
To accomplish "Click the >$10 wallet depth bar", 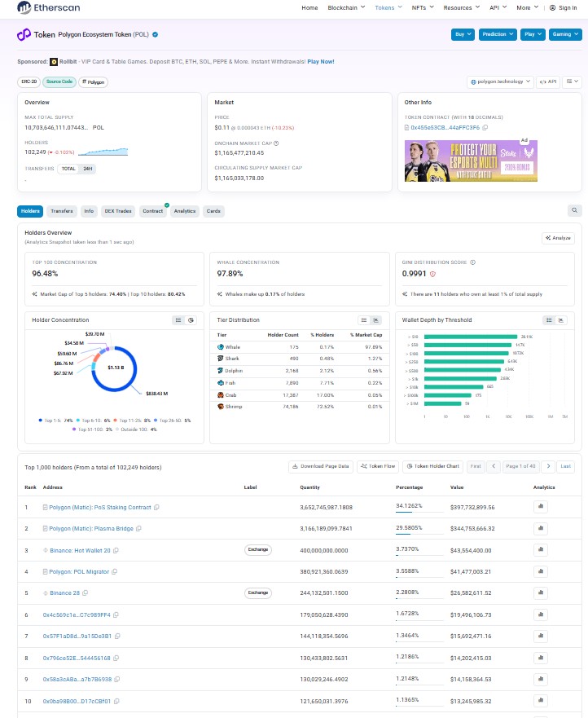I will pyautogui.click(x=471, y=337).
